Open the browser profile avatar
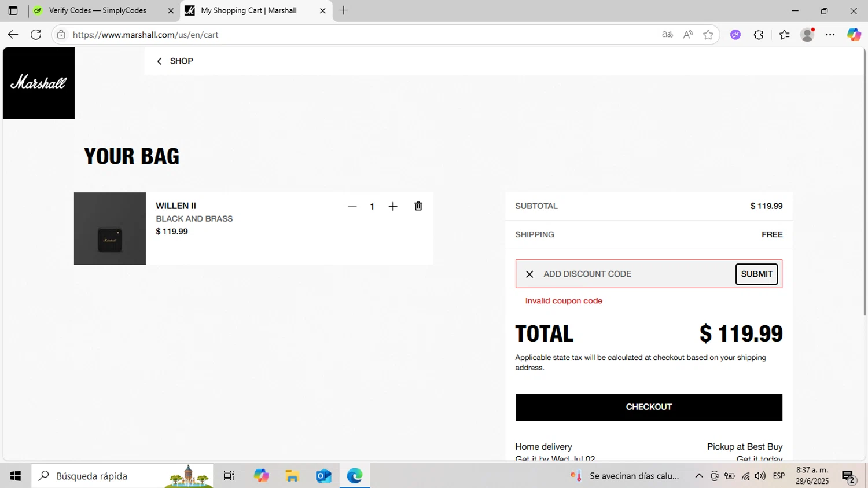 coord(807,35)
